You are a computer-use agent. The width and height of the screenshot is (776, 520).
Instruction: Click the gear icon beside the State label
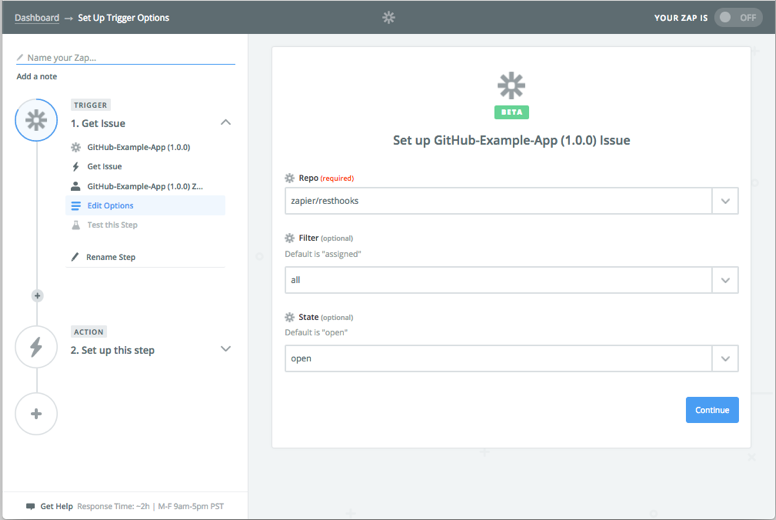pyautogui.click(x=290, y=317)
